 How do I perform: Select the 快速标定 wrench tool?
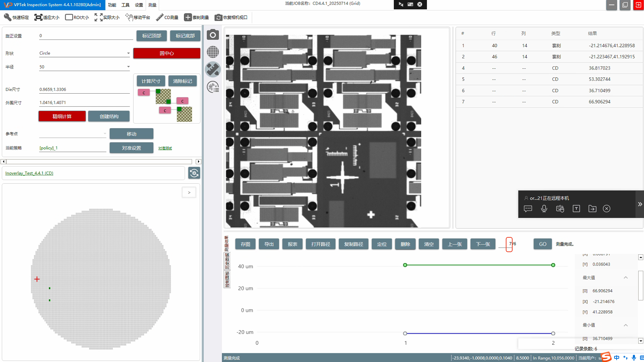coord(16,17)
